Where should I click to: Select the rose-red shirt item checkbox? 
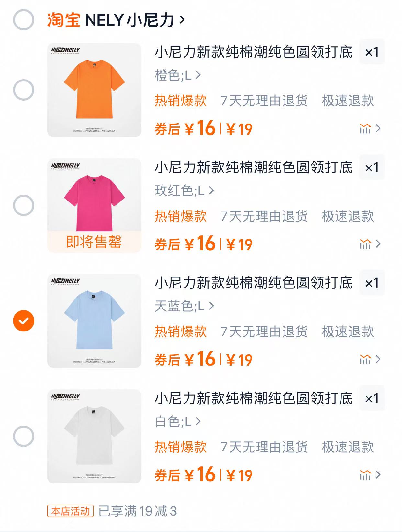[24, 205]
